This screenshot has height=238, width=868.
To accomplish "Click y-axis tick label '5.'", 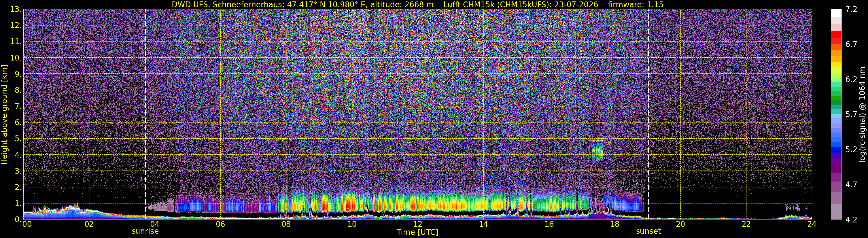I will [18, 139].
